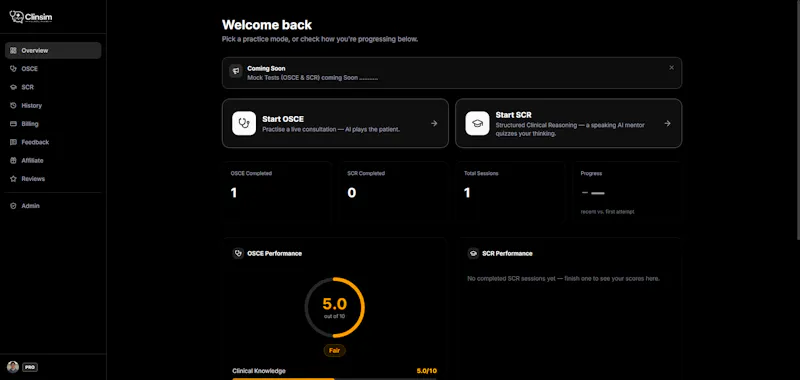Click the Welcome back heading
The height and width of the screenshot is (380, 800).
pyautogui.click(x=267, y=24)
